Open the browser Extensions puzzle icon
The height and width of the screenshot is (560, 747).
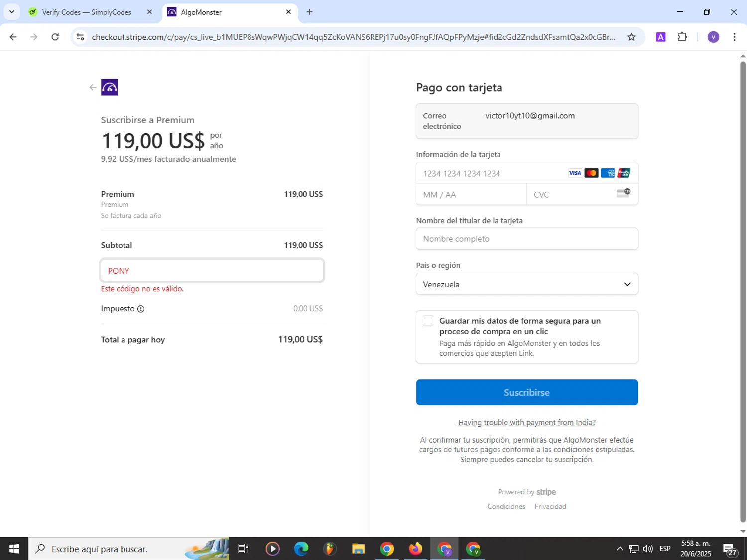[x=682, y=37]
